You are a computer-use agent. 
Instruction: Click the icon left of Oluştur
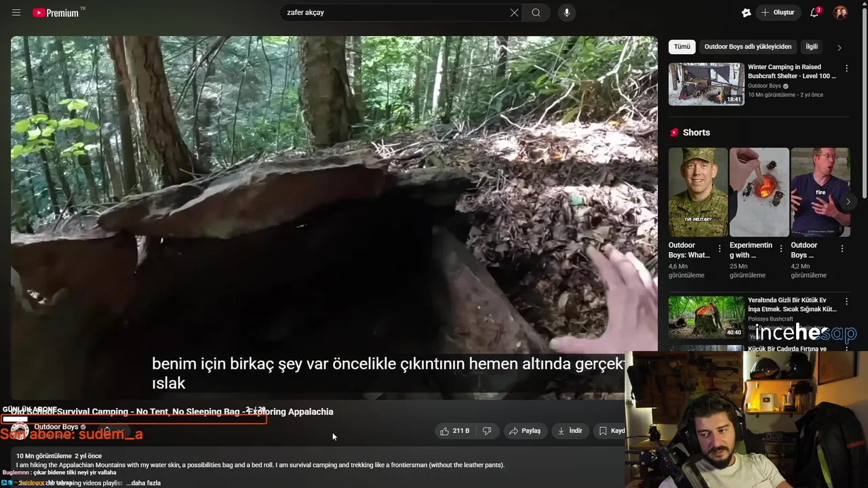[746, 12]
